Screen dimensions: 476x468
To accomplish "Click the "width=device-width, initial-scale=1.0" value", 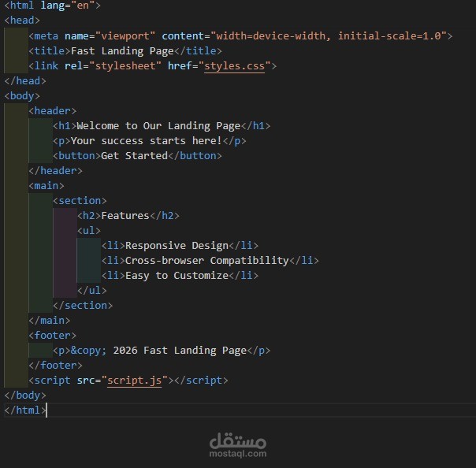I will click(x=329, y=36).
